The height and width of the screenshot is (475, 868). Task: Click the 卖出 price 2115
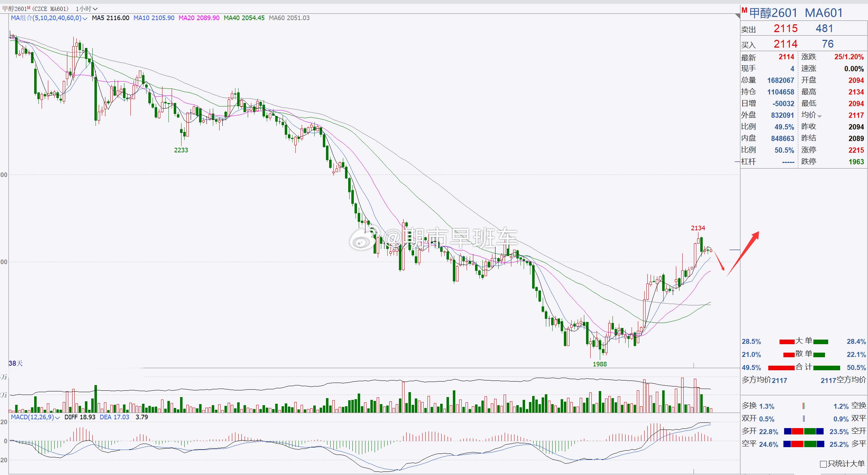click(786, 29)
